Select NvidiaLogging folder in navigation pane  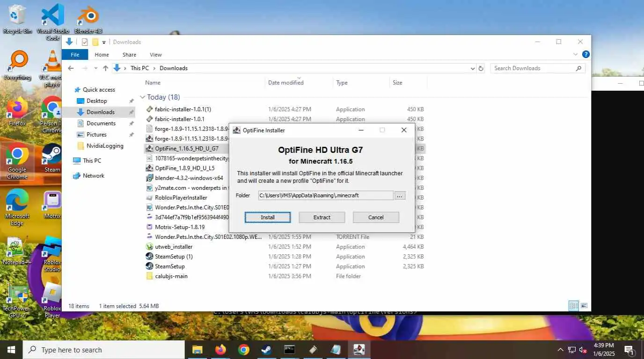(x=105, y=146)
